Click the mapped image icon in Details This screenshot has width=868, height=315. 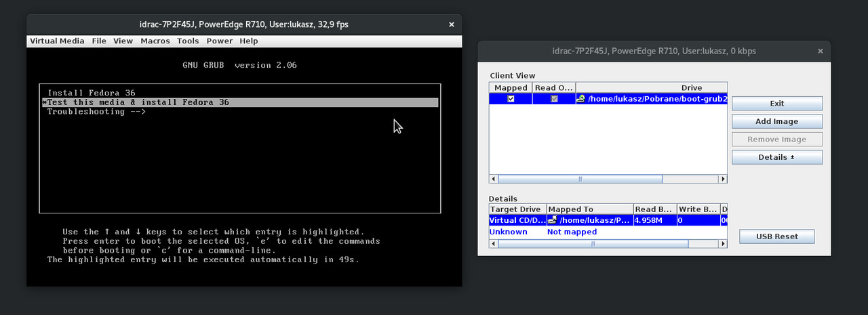[x=552, y=220]
